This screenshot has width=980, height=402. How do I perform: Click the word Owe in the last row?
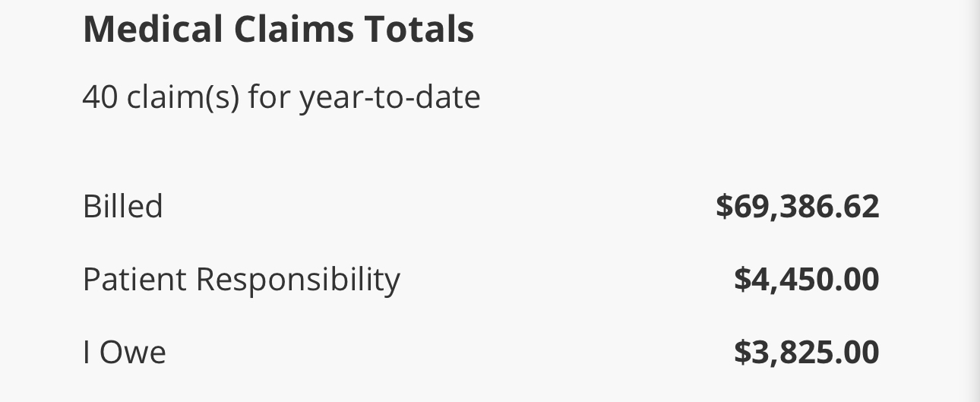[x=133, y=353]
